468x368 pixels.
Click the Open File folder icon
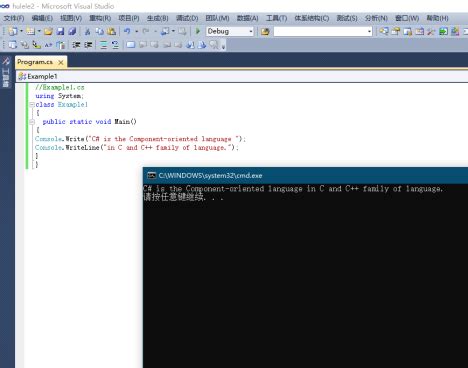48,31
